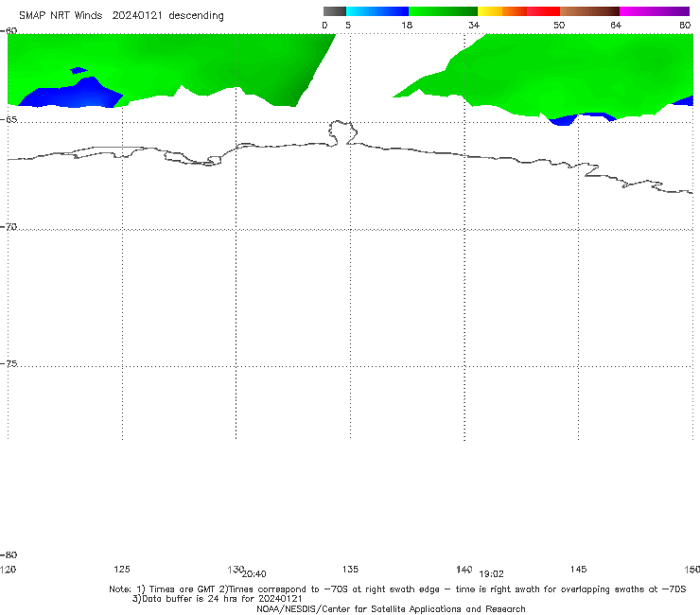Click the '18' label under the color bar
Screen dimensions: 700x615
407,25
